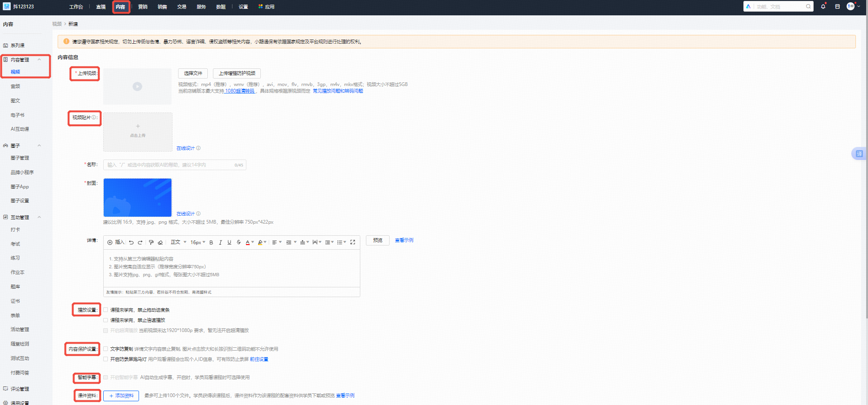Check 课程未学完，禁止倍速播放
Image resolution: width=868 pixels, height=405 pixels.
(106, 320)
